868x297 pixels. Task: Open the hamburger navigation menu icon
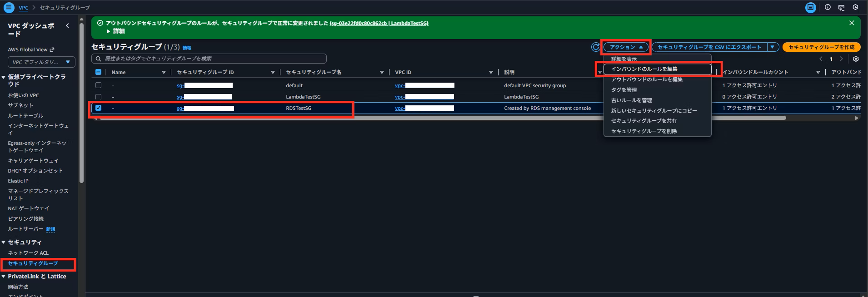pos(9,7)
